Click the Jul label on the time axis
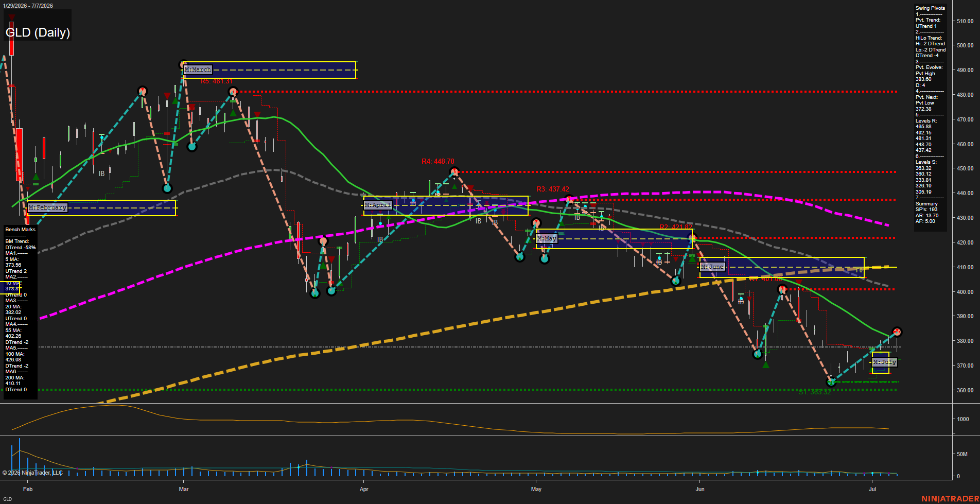980x504 pixels. point(872,489)
